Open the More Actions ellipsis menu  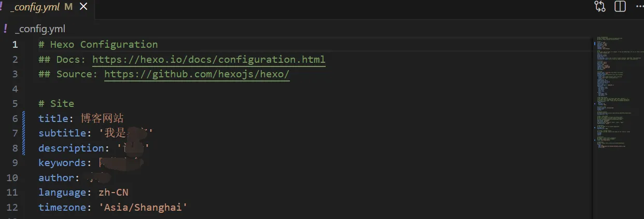point(638,6)
